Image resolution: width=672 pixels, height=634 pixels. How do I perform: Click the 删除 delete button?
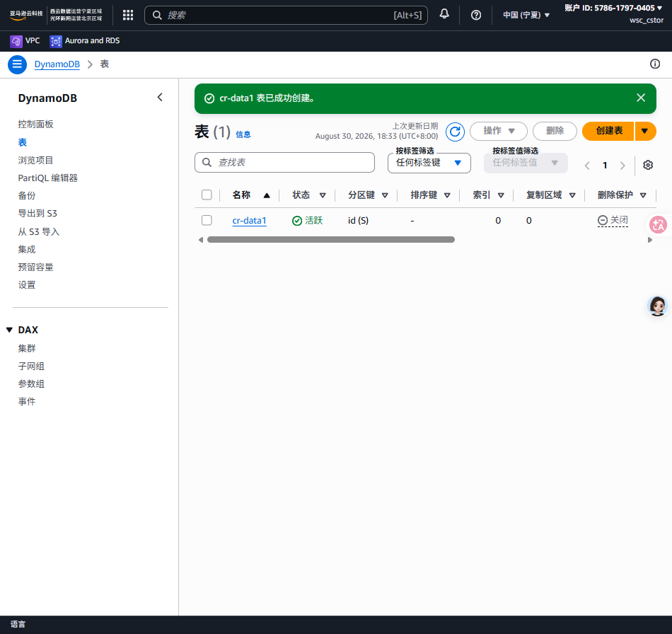tap(555, 131)
